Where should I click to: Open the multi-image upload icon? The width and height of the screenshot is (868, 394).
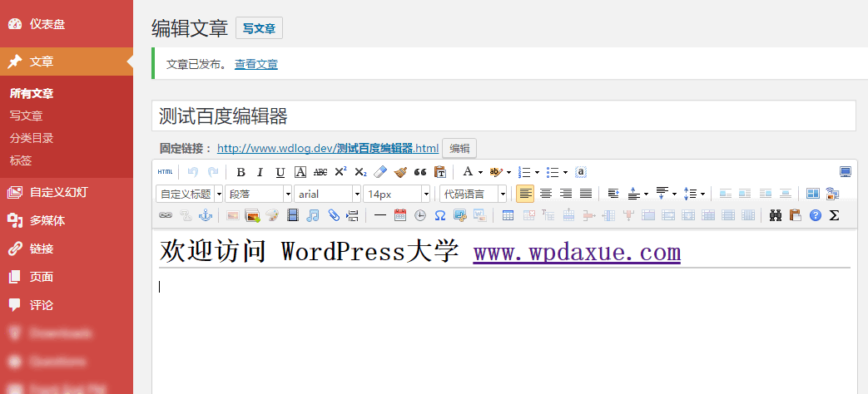click(x=252, y=215)
